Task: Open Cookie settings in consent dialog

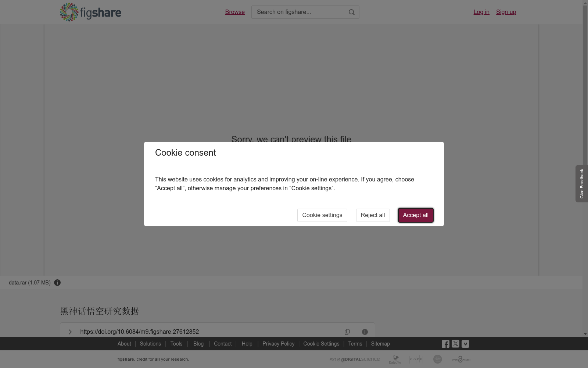Action: click(x=322, y=215)
